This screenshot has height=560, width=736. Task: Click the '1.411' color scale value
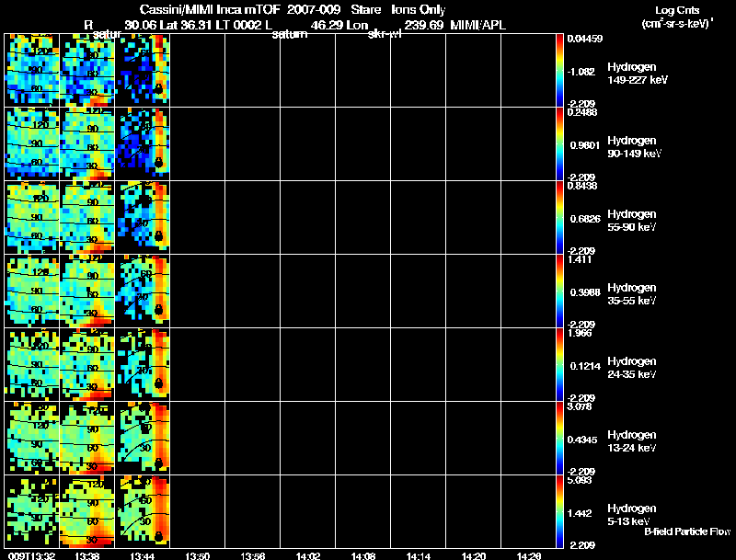point(578,259)
